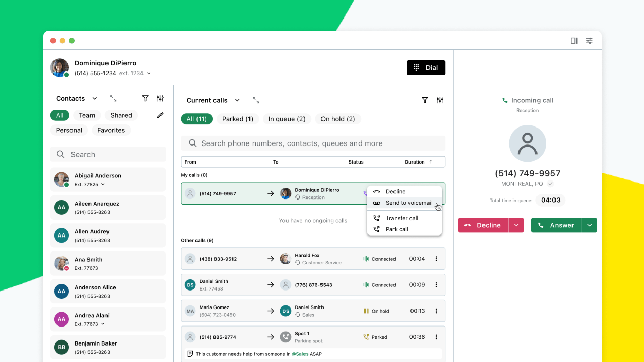Click the search phone numbers field
This screenshot has width=644, height=362.
click(313, 143)
